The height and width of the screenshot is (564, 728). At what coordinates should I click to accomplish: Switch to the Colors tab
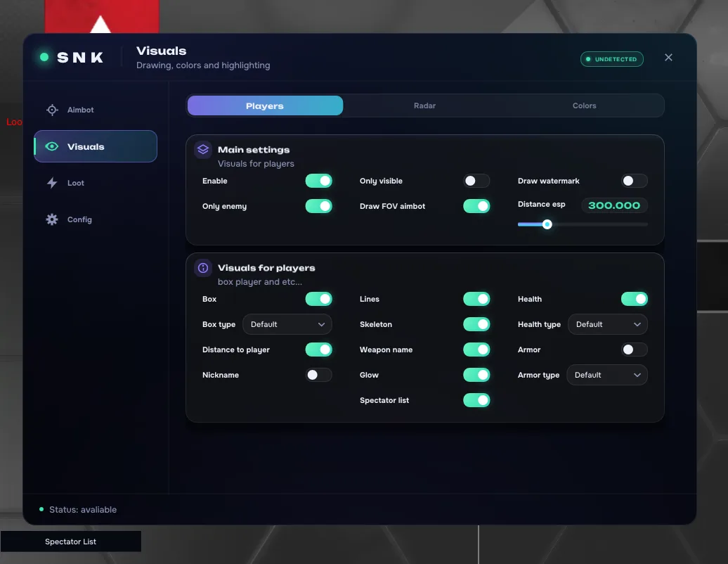584,105
